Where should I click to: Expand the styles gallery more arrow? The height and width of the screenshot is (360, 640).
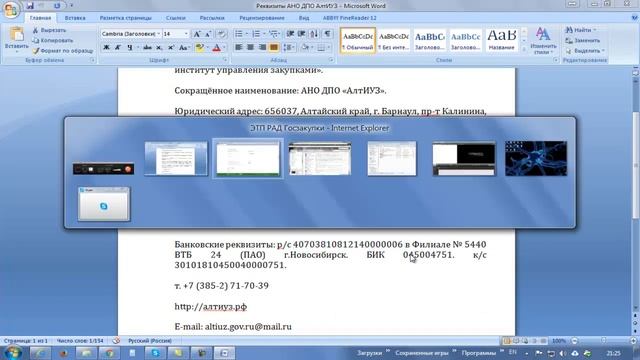(x=524, y=49)
